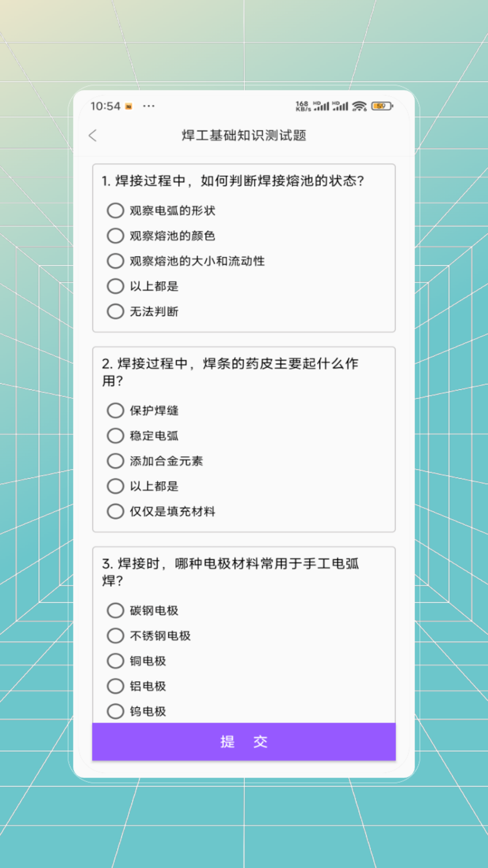Open the more options menu in status bar
Viewport: 488px width, 868px height.
149,106
